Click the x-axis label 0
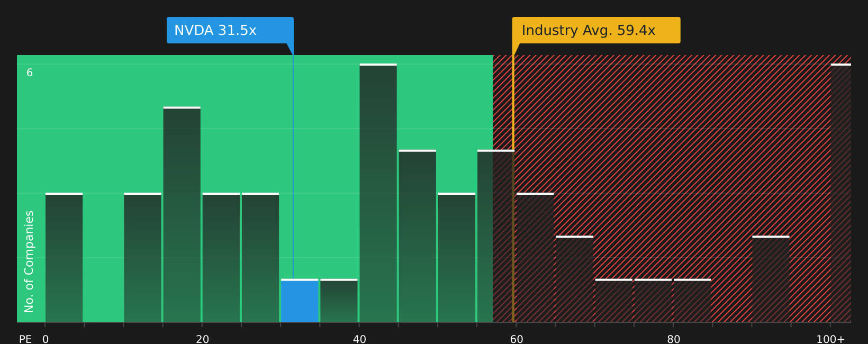 [46, 339]
